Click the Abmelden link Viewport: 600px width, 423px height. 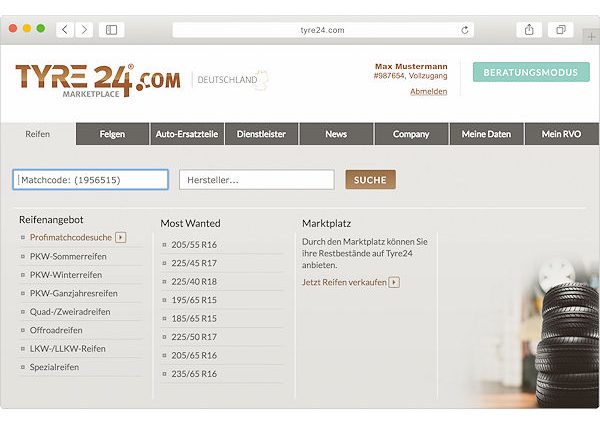[x=429, y=91]
